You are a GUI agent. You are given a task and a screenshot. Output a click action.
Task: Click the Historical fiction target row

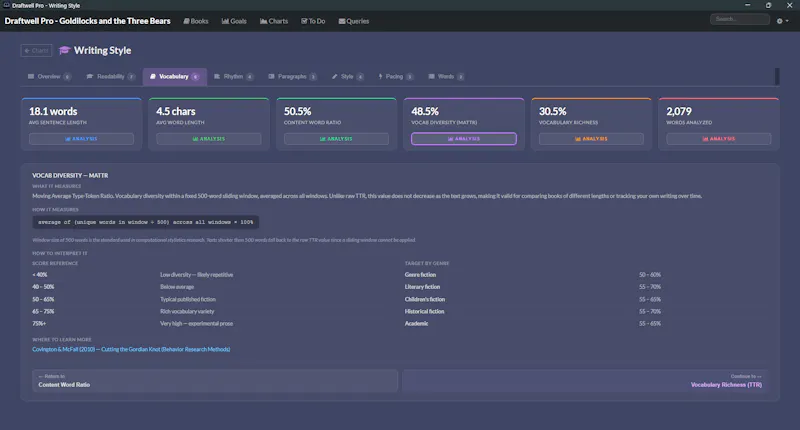[x=586, y=312]
